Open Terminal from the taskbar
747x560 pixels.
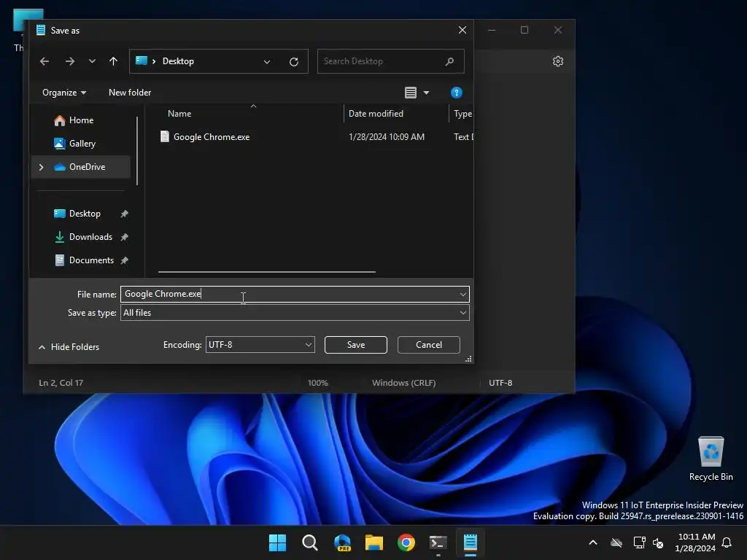[438, 542]
